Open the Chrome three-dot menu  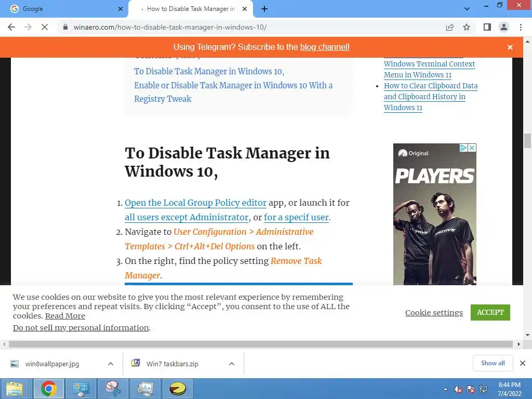click(521, 27)
